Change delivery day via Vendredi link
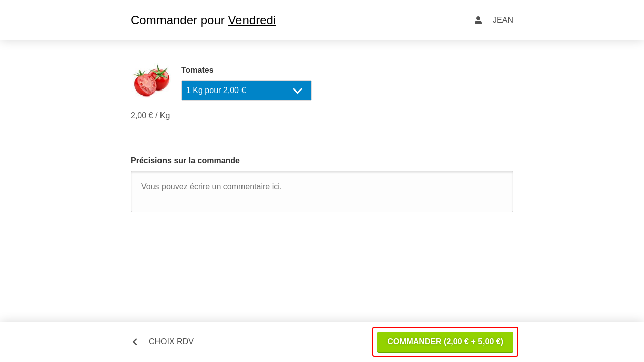The height and width of the screenshot is (362, 644). pyautogui.click(x=252, y=20)
